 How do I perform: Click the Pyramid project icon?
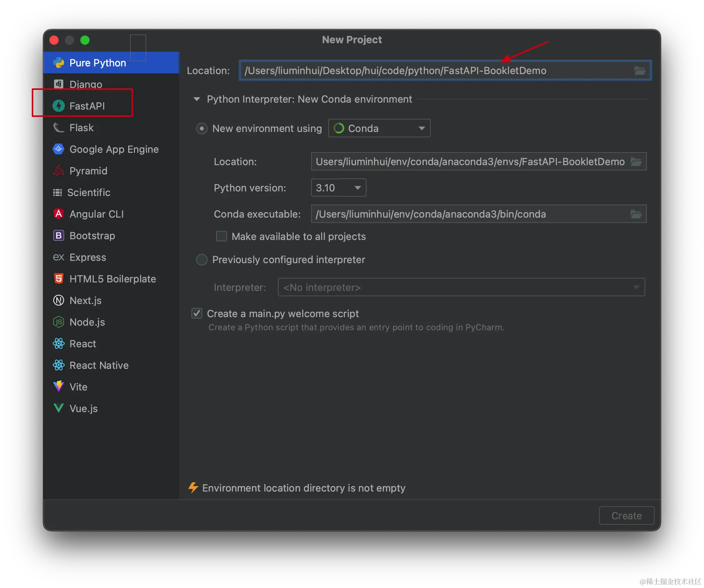59,171
